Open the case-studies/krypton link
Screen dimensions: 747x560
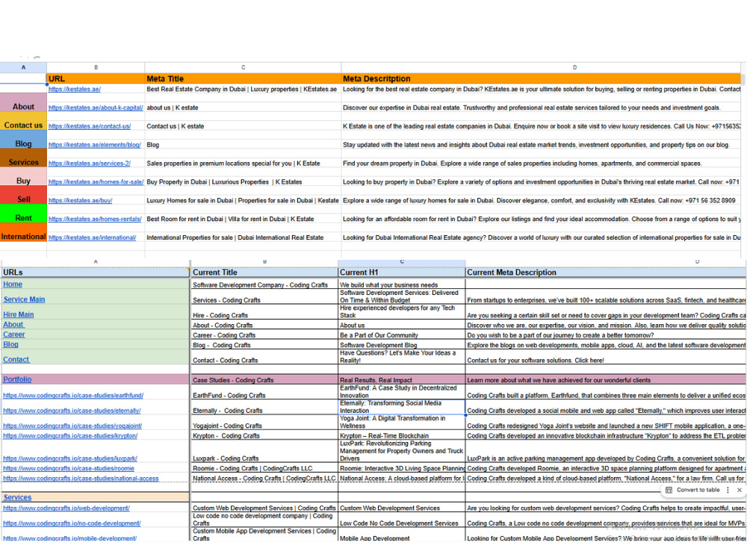coord(70,436)
